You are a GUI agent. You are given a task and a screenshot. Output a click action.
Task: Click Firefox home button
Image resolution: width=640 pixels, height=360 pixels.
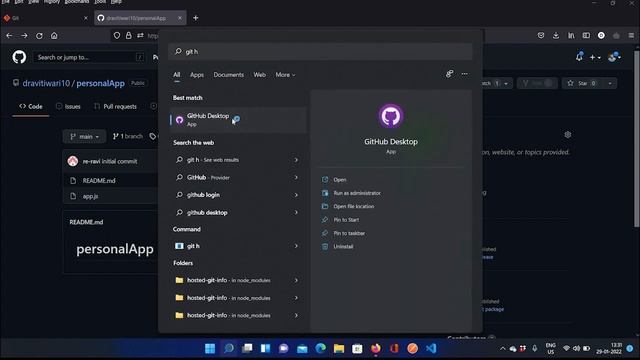click(x=54, y=36)
